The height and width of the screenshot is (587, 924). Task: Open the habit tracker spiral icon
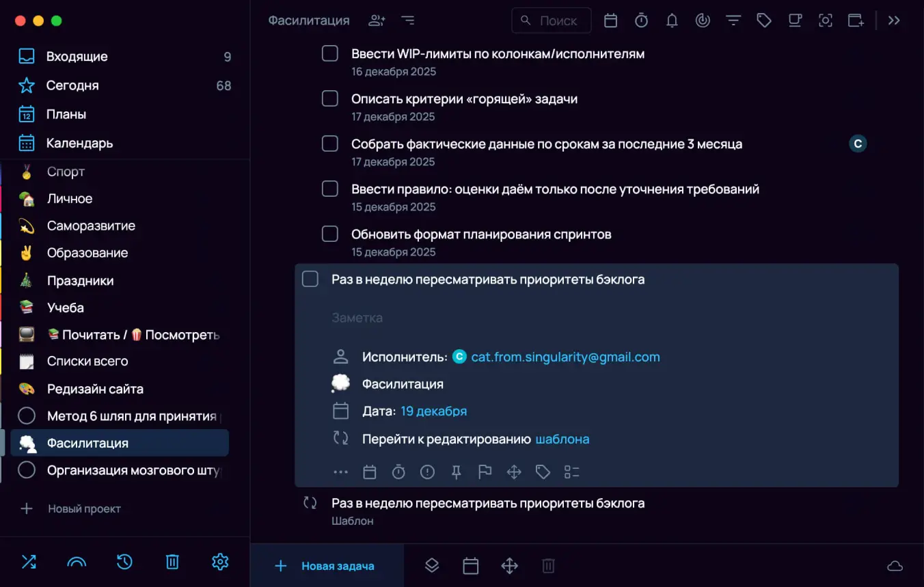click(x=703, y=20)
